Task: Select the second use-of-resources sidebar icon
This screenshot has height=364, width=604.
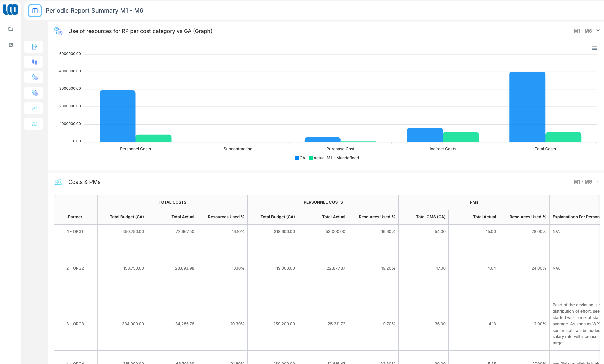Action: (34, 93)
